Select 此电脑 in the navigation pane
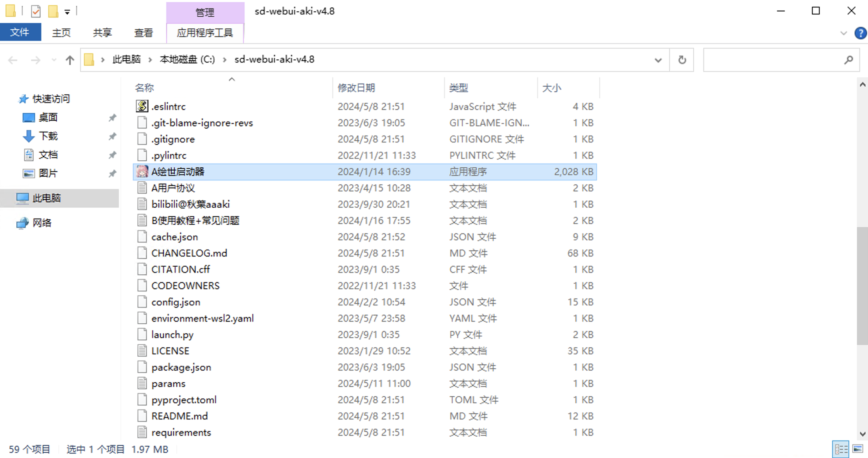868x458 pixels. point(47,198)
